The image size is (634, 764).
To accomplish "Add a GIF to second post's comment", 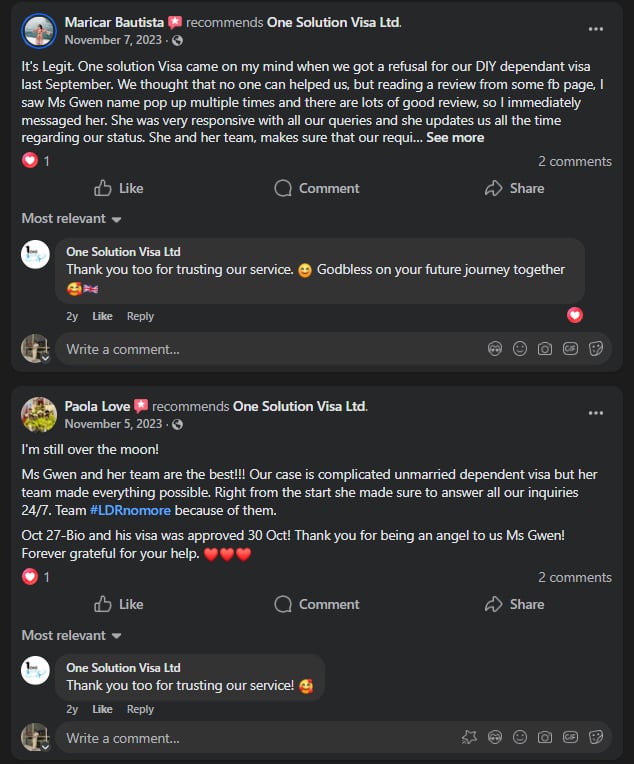I will click(x=570, y=738).
